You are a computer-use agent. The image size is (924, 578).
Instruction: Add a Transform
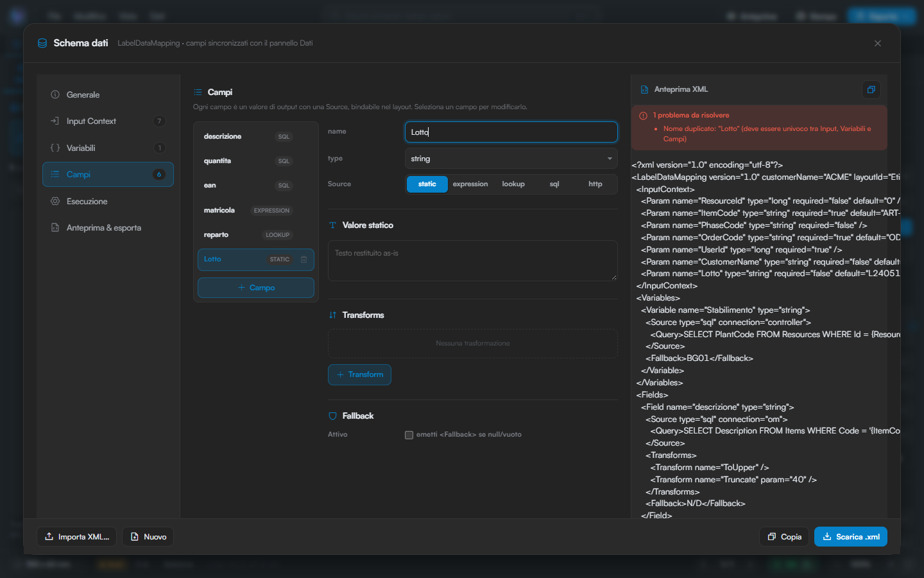(359, 374)
